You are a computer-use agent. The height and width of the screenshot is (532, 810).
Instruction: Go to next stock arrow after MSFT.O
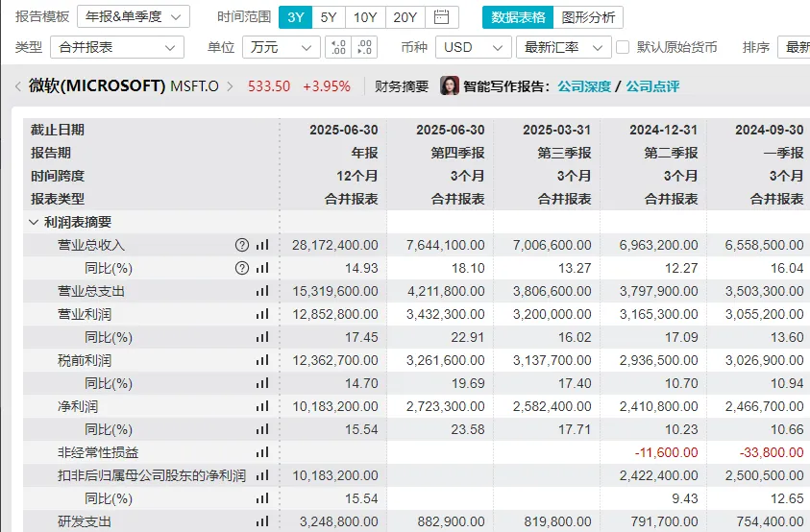230,86
